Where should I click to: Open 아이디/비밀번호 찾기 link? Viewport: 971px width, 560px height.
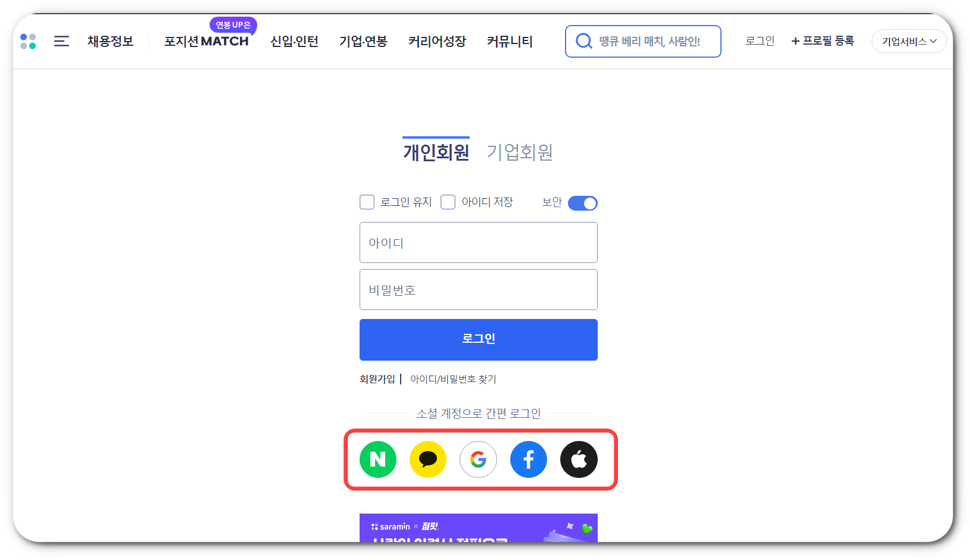pos(451,379)
